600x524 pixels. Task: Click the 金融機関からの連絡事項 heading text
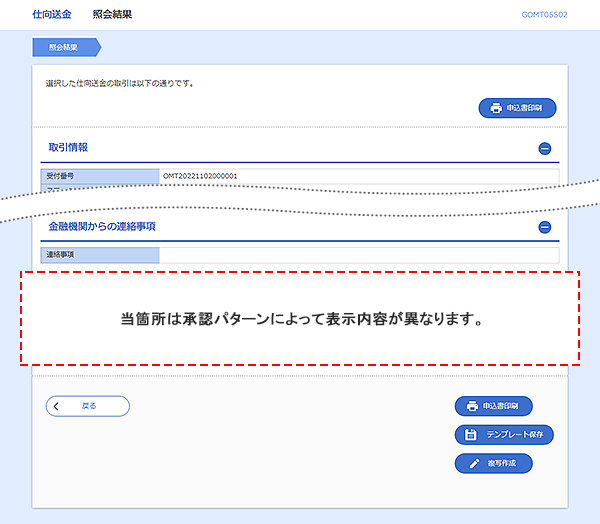point(102,227)
